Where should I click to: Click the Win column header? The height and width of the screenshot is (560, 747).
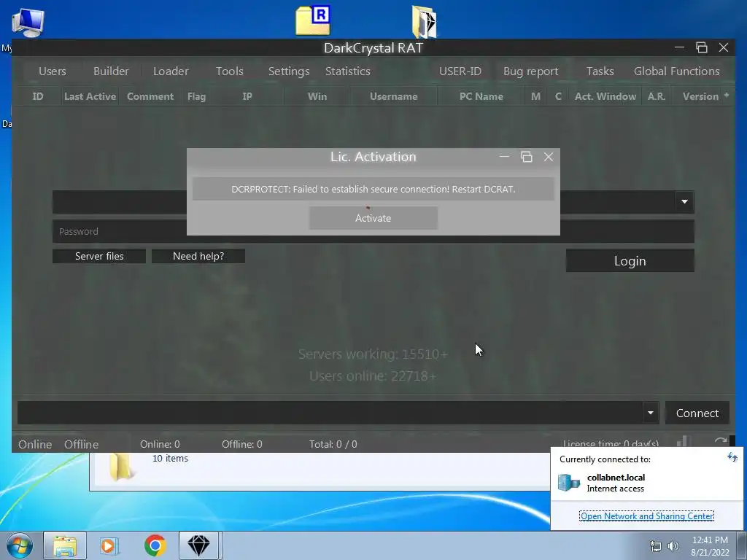click(317, 97)
